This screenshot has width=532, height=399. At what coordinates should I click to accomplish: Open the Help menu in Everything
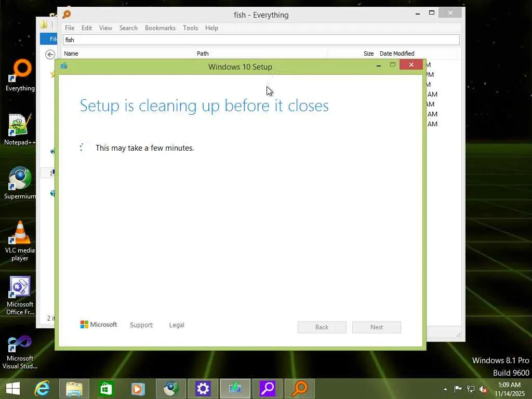211,28
